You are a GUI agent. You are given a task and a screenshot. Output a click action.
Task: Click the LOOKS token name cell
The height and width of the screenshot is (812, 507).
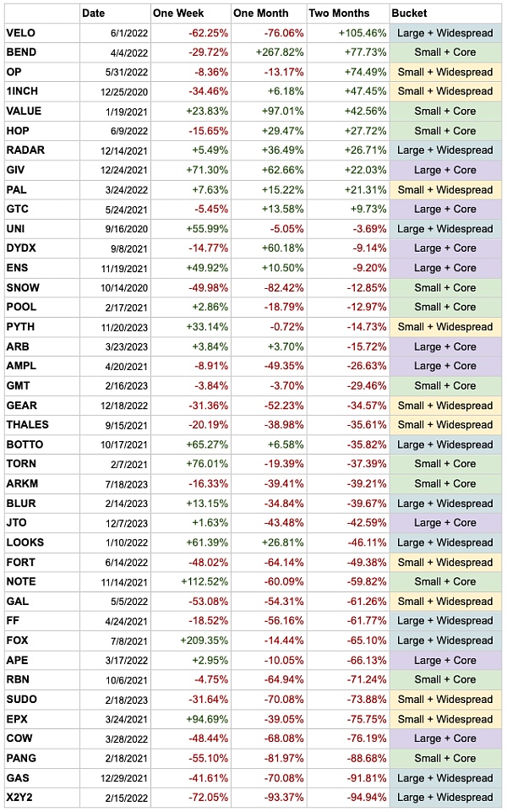pyautogui.click(x=25, y=542)
